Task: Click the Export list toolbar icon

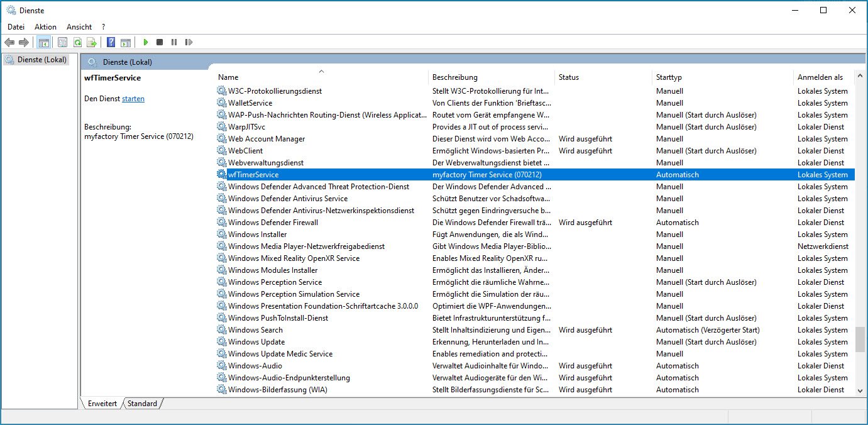Action: click(92, 42)
